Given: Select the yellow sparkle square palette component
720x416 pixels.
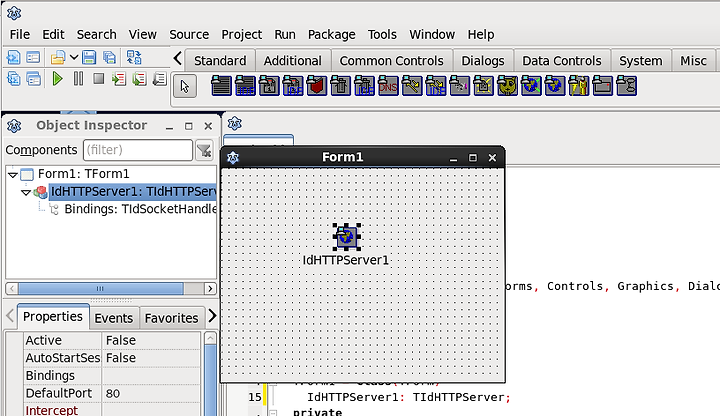Looking at the screenshot, I should point(484,86).
